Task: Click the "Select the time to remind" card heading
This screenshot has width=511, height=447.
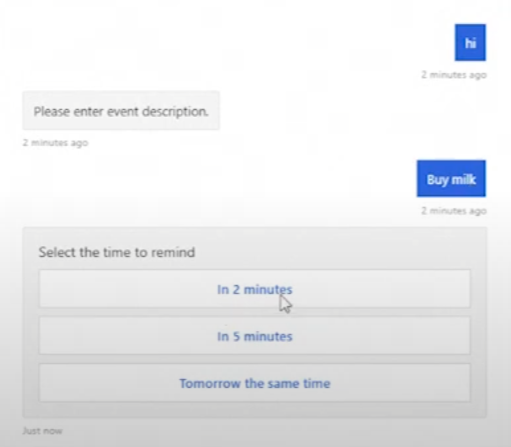Action: pos(117,252)
